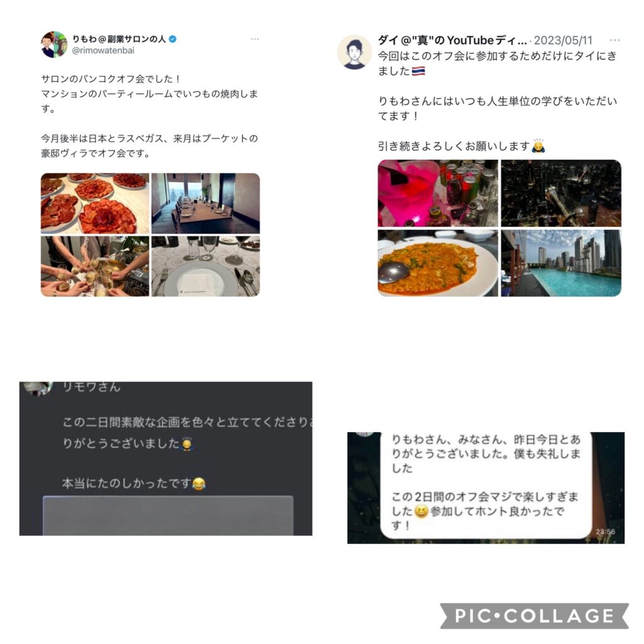
Task: Open the sliced meat plates photo
Action: click(x=95, y=203)
